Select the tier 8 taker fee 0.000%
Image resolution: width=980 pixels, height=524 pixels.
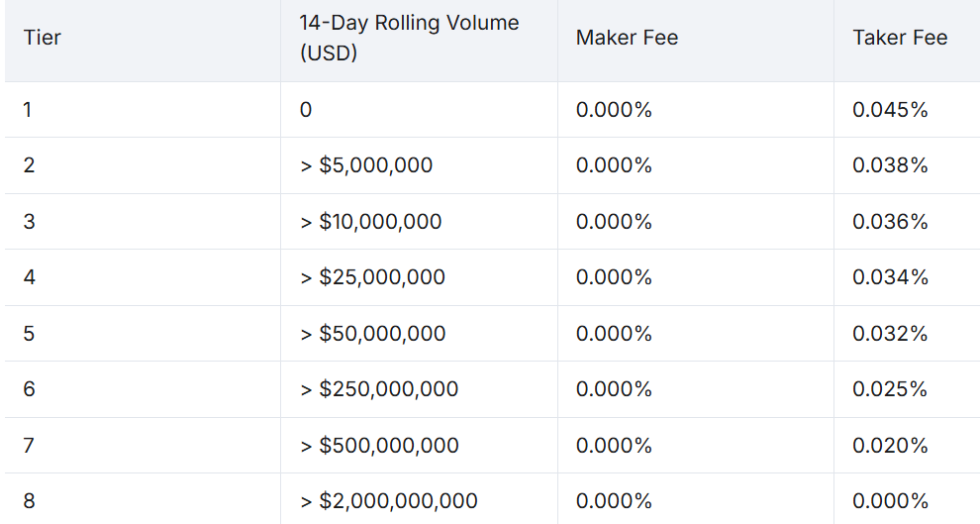click(x=890, y=501)
